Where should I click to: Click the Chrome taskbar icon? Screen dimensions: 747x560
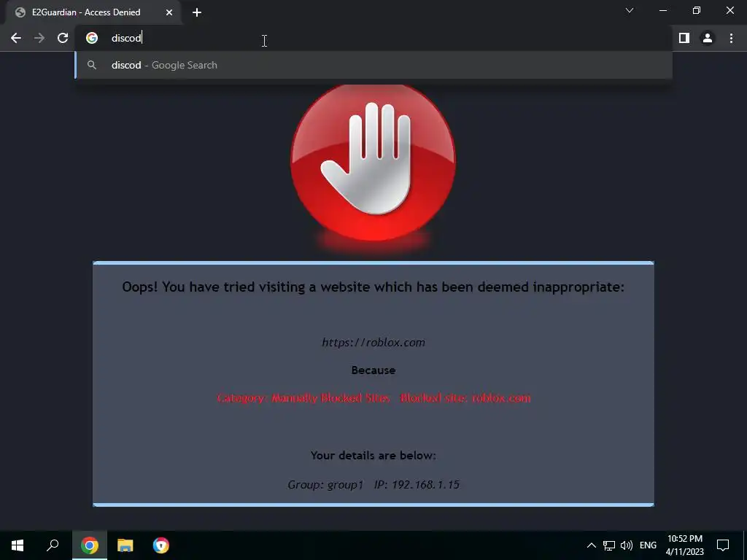click(90, 545)
